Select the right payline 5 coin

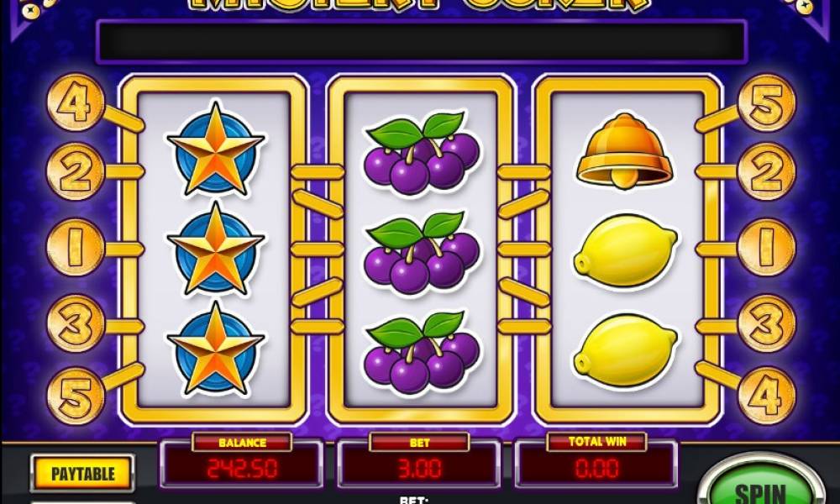tap(767, 102)
